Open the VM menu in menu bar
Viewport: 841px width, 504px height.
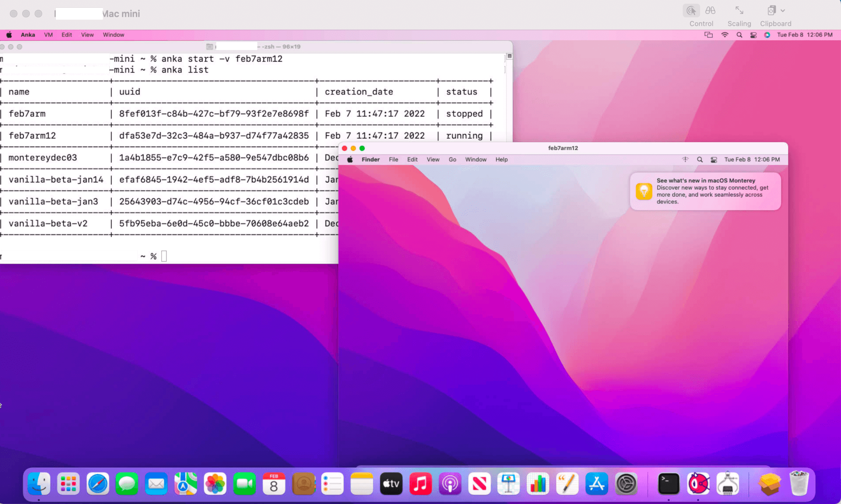[48, 35]
